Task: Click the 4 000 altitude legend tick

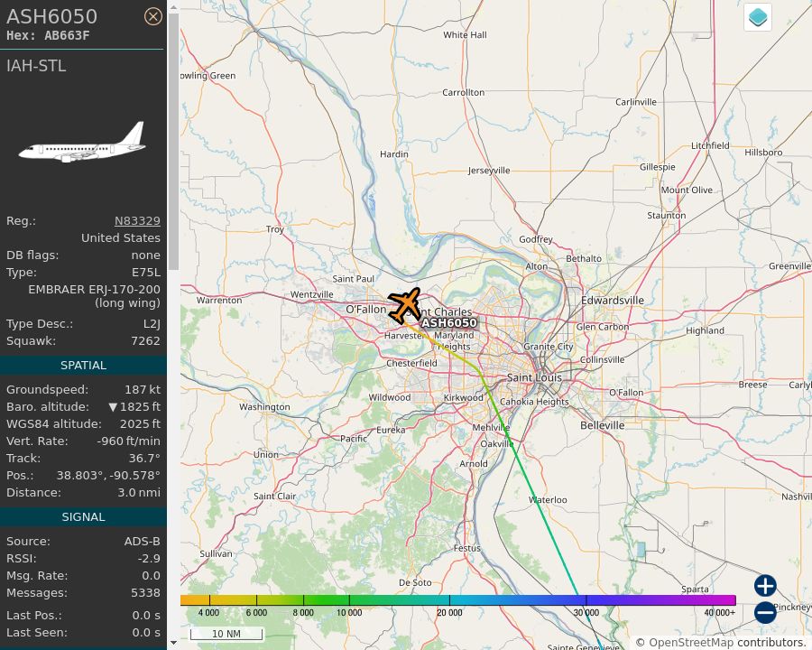Action: (208, 612)
